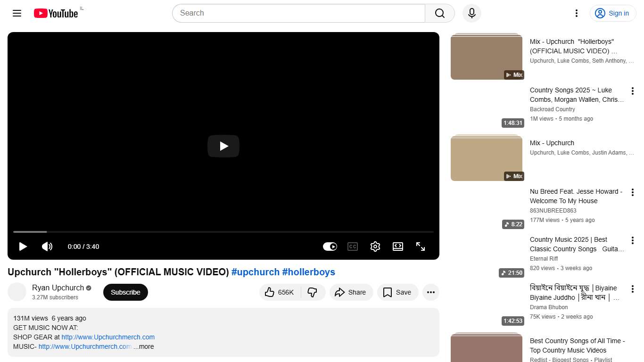
Task: Open the video settings gear
Action: [375, 246]
